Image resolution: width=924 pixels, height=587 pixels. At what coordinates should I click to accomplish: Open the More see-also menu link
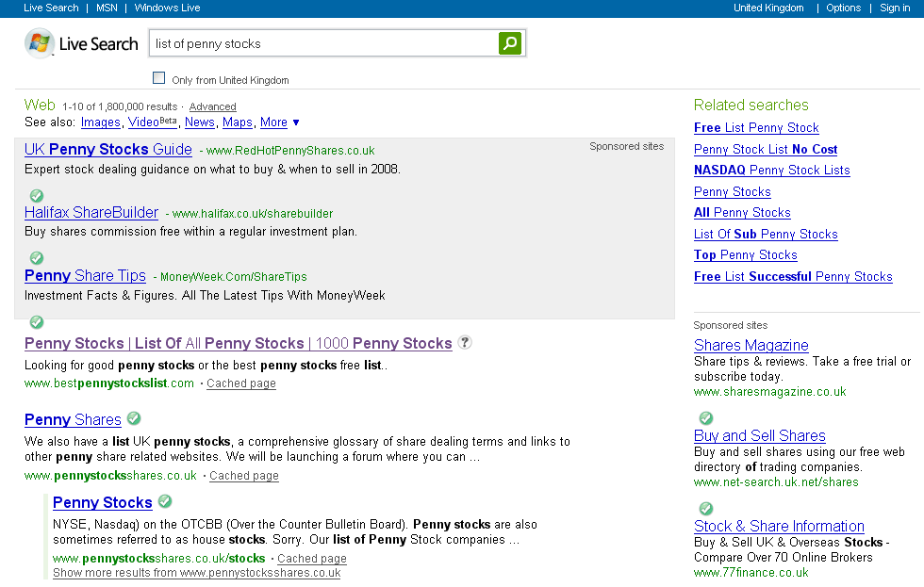pos(274,122)
